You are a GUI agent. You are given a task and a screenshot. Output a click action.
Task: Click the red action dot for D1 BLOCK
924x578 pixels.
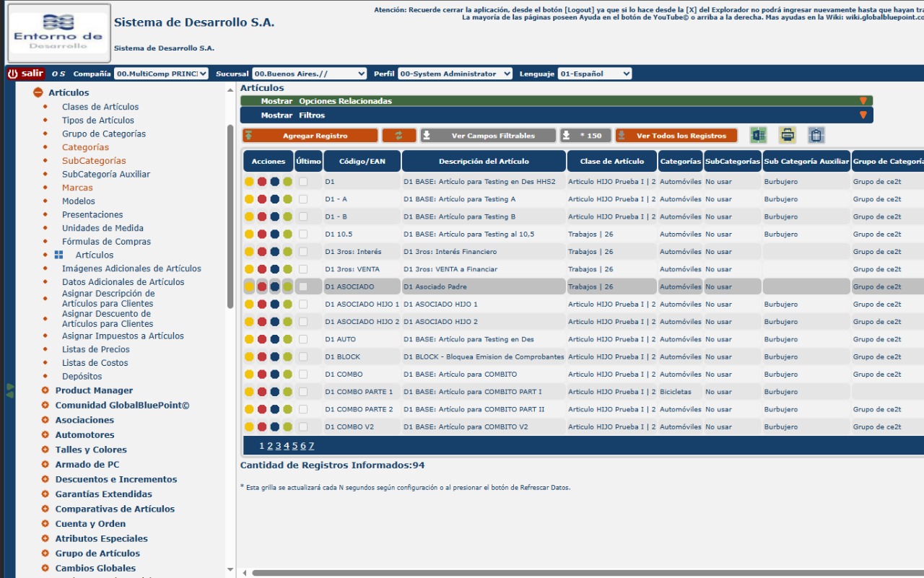click(x=262, y=357)
